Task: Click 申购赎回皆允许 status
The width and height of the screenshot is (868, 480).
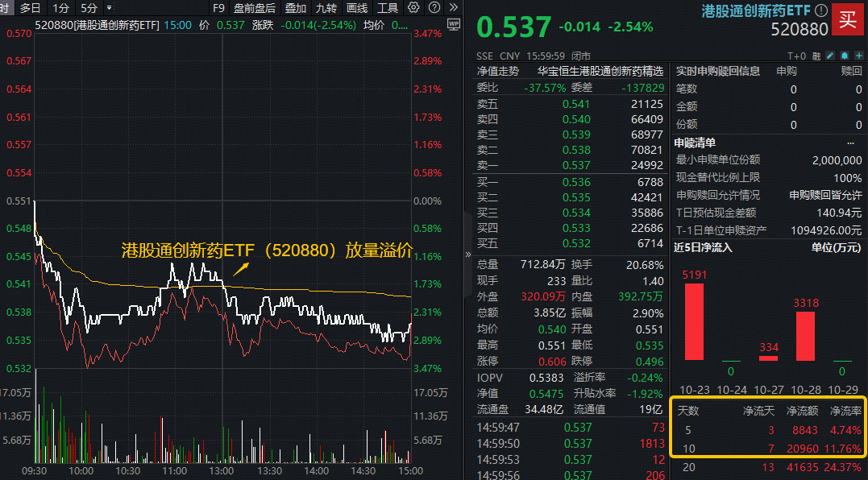Action: tap(825, 195)
